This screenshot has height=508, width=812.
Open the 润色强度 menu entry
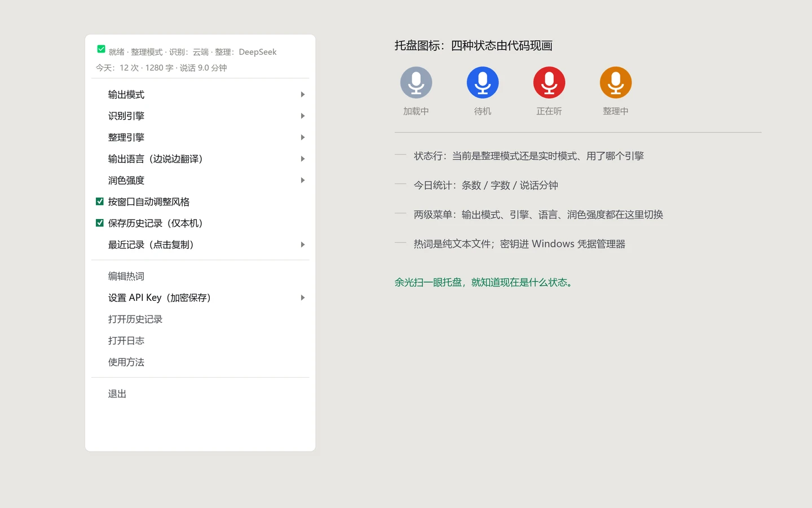(200, 180)
